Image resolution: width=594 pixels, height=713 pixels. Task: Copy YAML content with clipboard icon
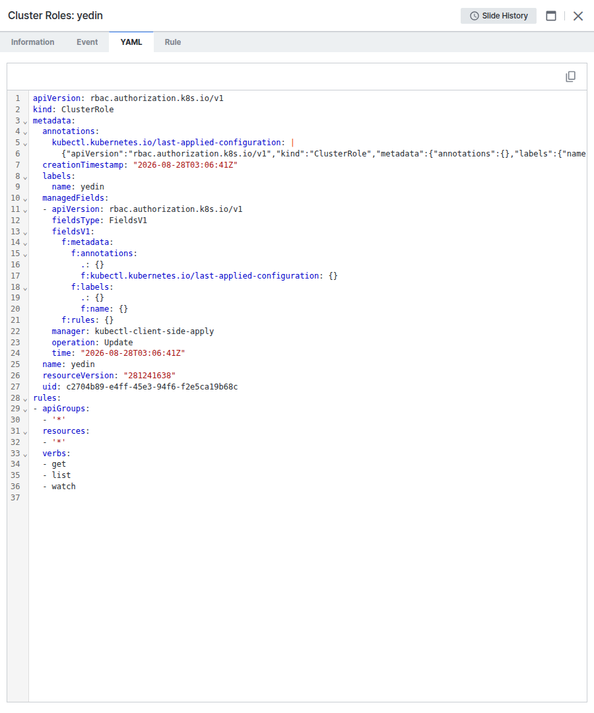[x=570, y=76]
